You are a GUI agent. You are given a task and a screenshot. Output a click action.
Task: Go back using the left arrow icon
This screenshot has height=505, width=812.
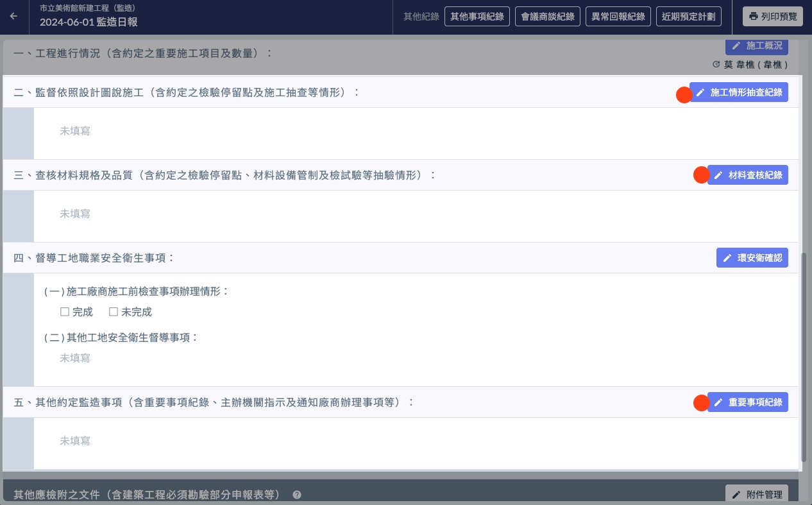tap(14, 17)
